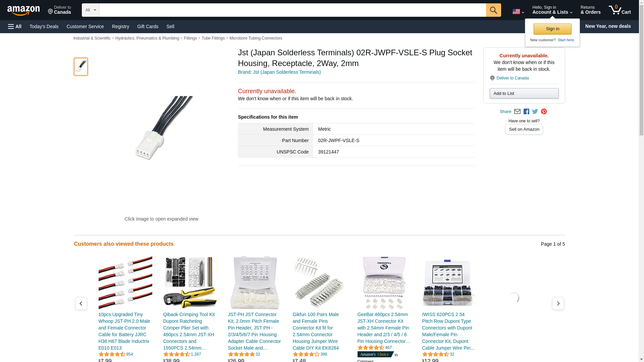The width and height of the screenshot is (644, 362).
Task: Open the Amazon logo home link
Action: (x=23, y=10)
